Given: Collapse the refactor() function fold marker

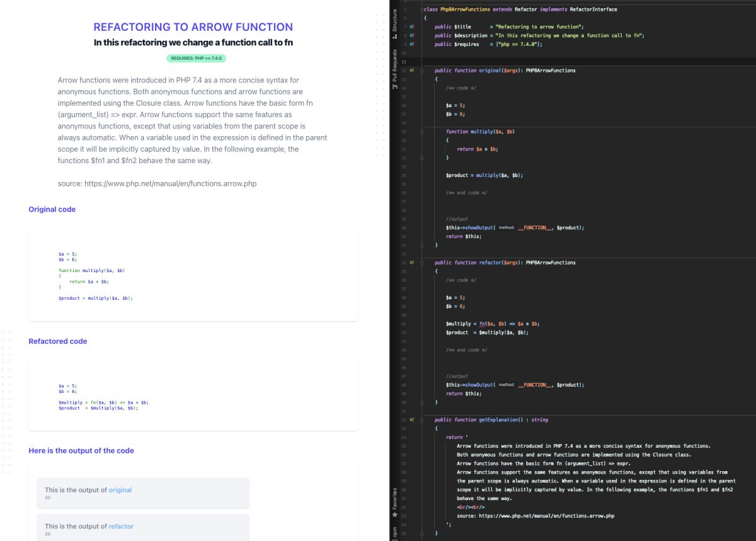Looking at the screenshot, I should 422,262.
